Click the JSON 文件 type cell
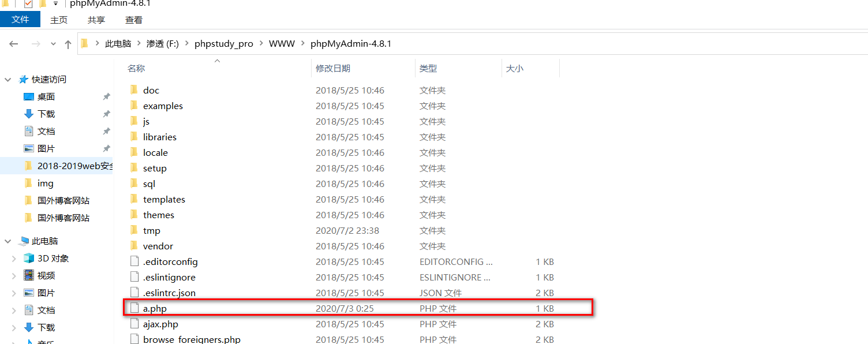868x344 pixels. (440, 293)
